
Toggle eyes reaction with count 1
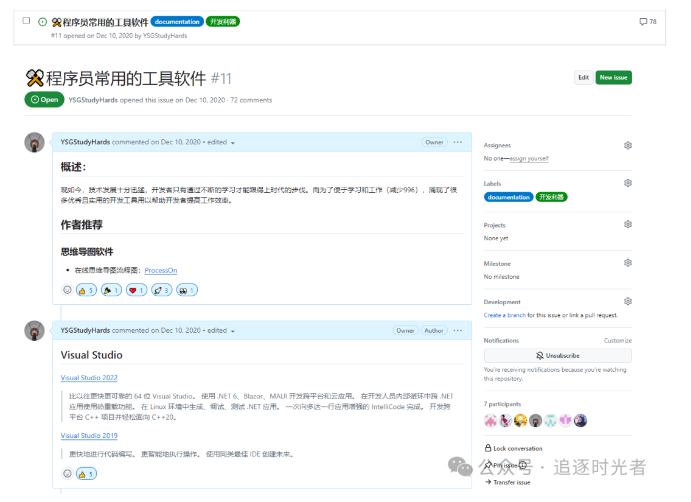(x=187, y=290)
